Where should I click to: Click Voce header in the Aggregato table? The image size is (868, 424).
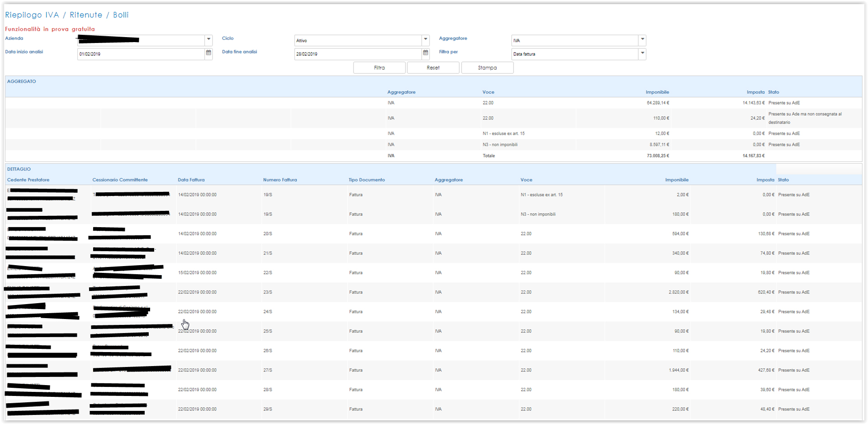[x=488, y=92]
